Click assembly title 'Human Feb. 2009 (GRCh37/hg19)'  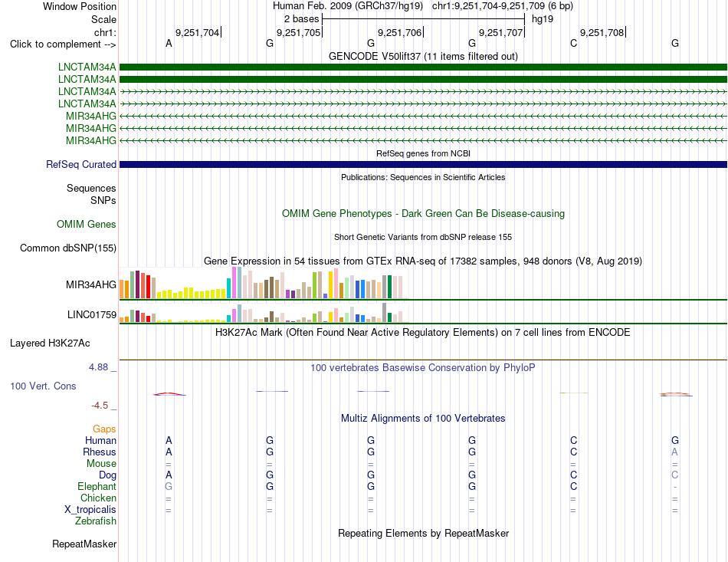point(348,6)
